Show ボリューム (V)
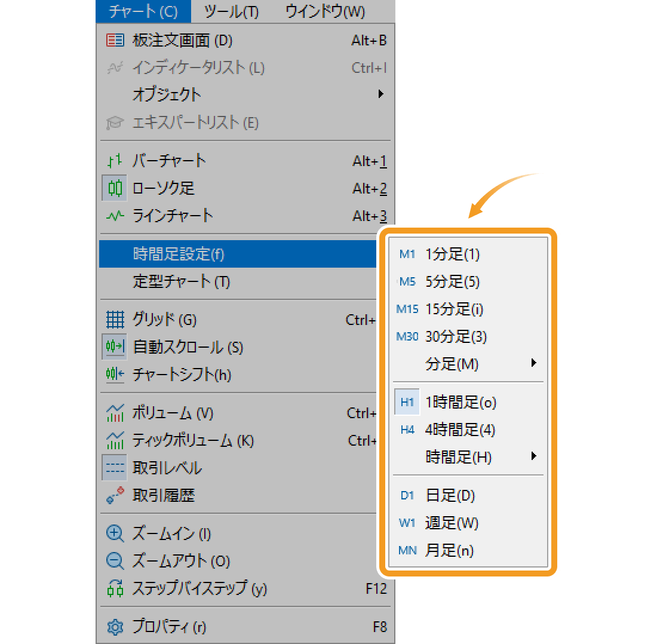657x644 pixels. click(x=238, y=413)
